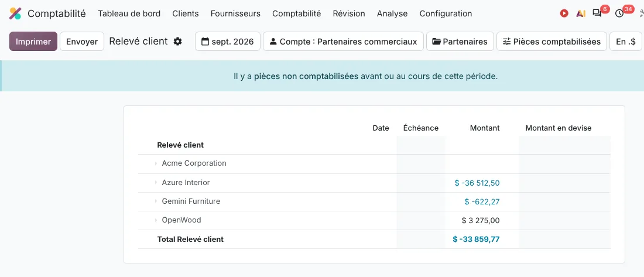Open the Tableau de bord menu
Viewport: 644px width, 277px height.
click(129, 13)
